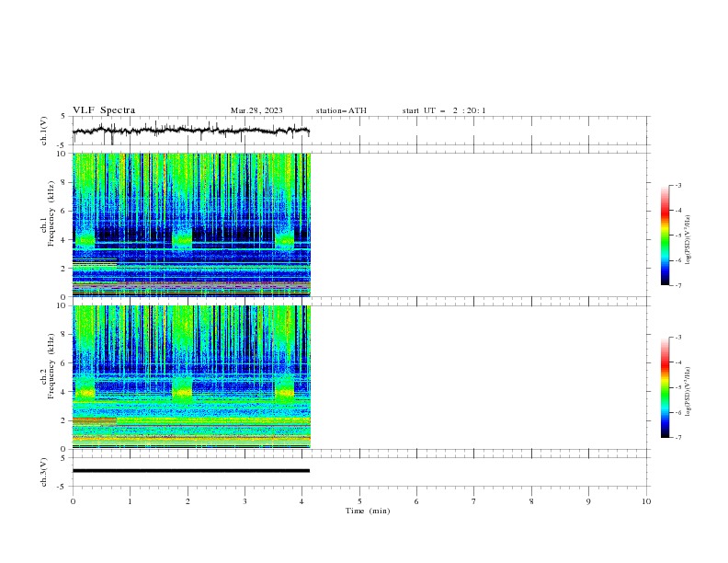Click the "2" kHz tick of ch.2 spectrogram
728x563 pixels.
click(x=64, y=420)
